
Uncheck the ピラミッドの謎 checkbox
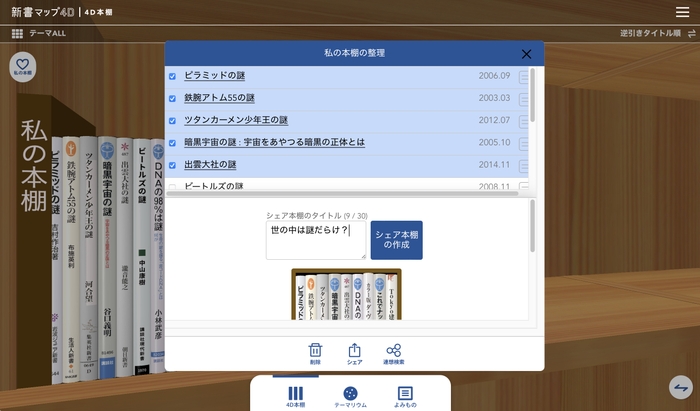[x=173, y=76]
